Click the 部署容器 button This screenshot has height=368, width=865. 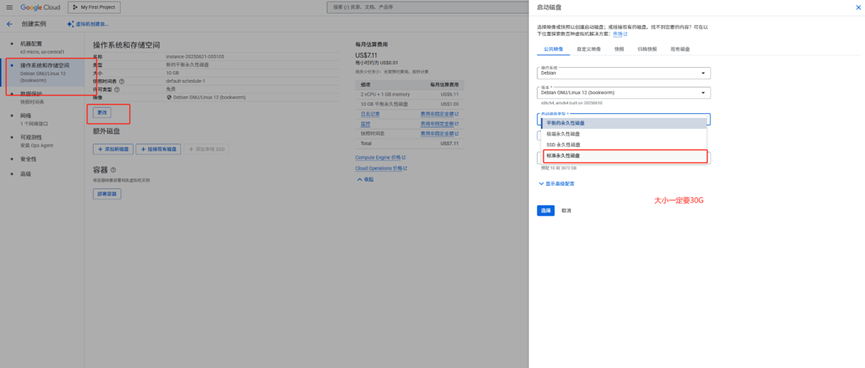(107, 194)
